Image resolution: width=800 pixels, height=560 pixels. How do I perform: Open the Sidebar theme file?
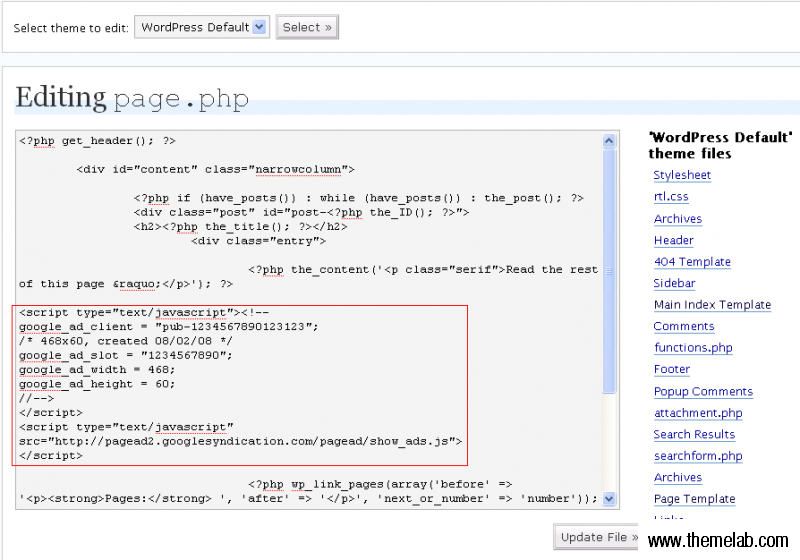tap(674, 283)
